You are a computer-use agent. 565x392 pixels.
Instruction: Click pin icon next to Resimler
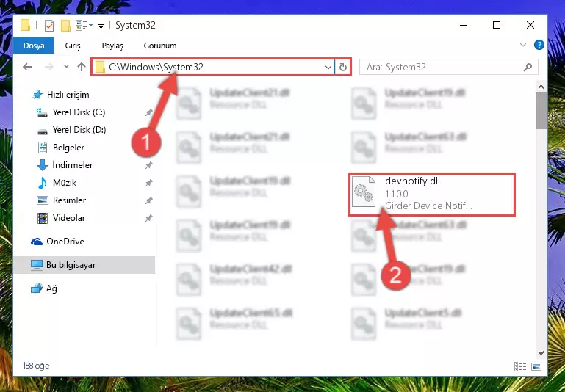point(148,201)
